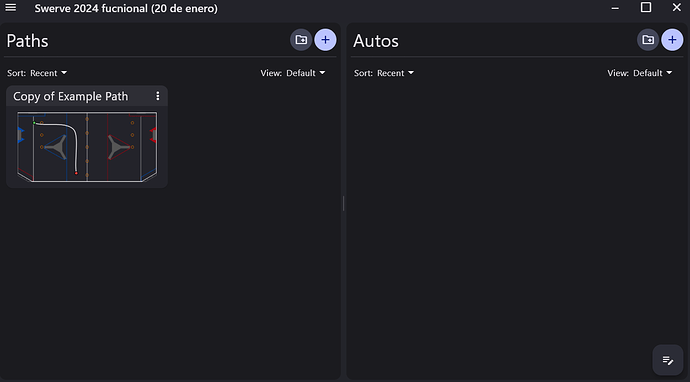Click the Autos panel heading
The image size is (690, 382).
(376, 41)
